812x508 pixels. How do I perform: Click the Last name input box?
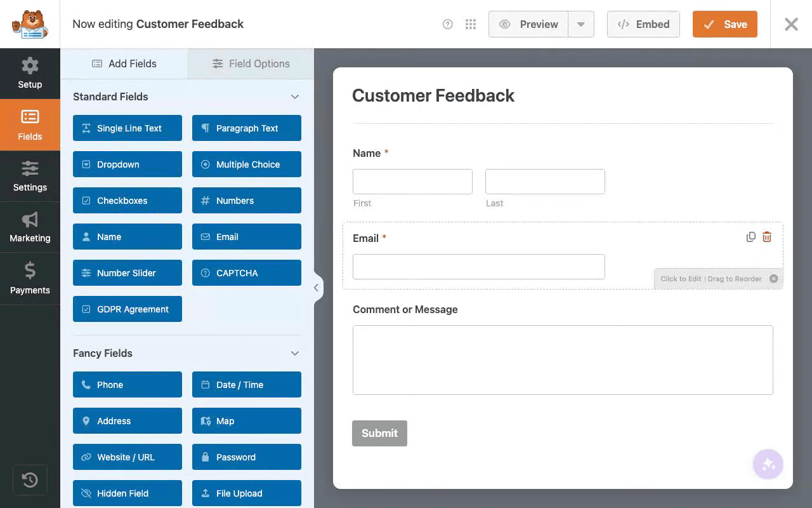(x=545, y=182)
